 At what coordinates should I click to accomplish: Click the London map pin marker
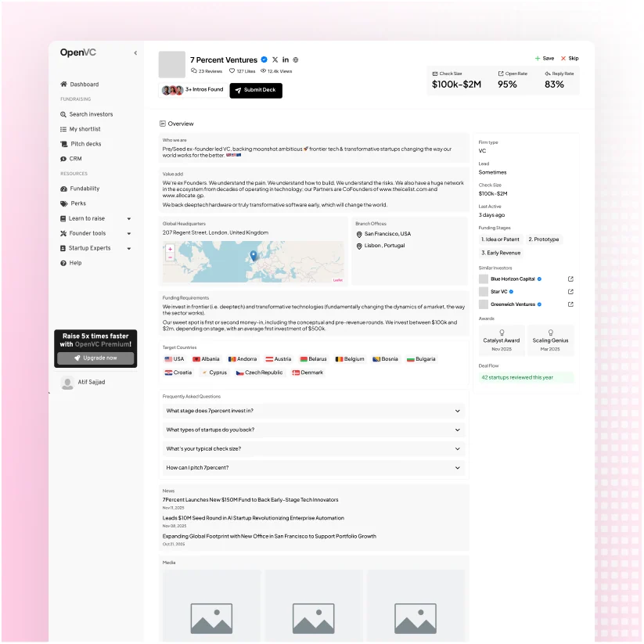coord(254,256)
